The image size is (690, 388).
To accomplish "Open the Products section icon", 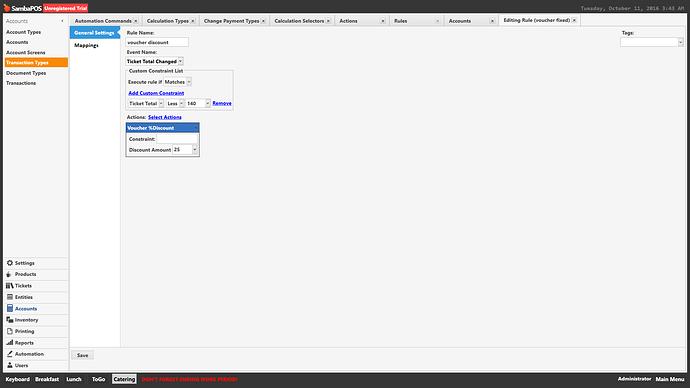I will 10,275.
